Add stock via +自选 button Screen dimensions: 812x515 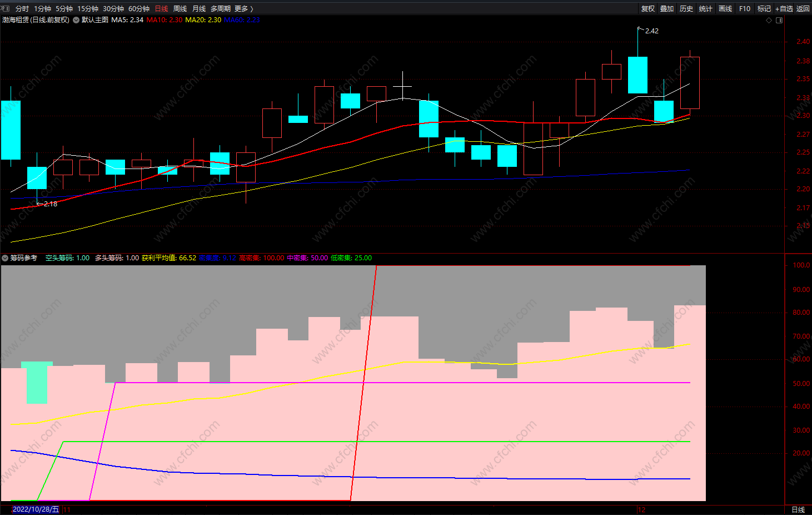[784, 8]
